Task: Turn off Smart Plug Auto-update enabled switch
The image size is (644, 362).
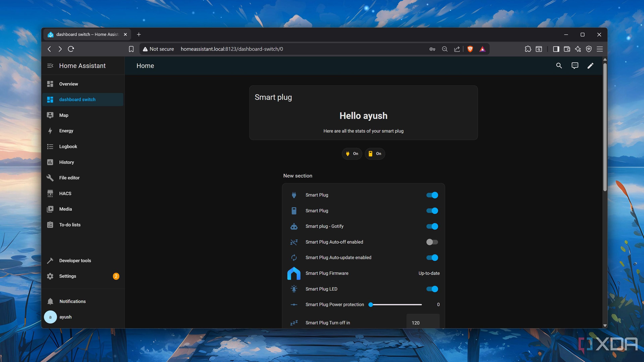Action: tap(432, 258)
